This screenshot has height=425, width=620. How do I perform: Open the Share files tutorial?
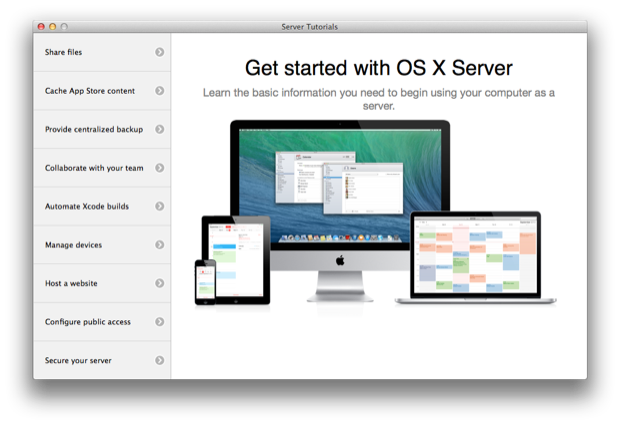pyautogui.click(x=102, y=52)
